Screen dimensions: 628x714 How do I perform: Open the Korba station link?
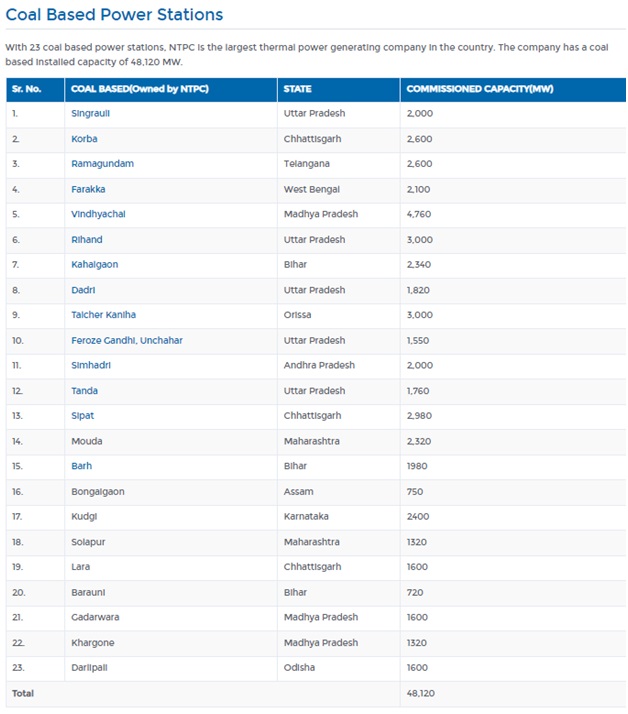tap(84, 139)
